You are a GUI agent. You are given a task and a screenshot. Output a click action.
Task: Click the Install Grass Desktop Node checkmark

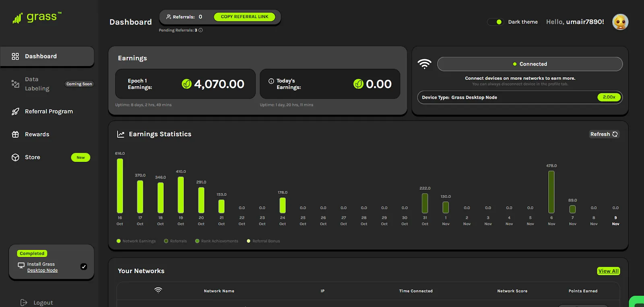click(x=84, y=266)
